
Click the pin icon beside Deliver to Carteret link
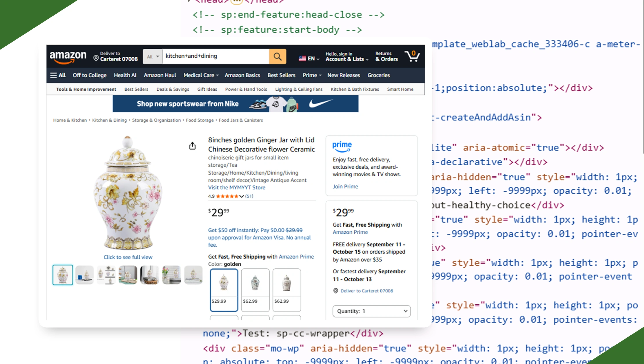[336, 291]
